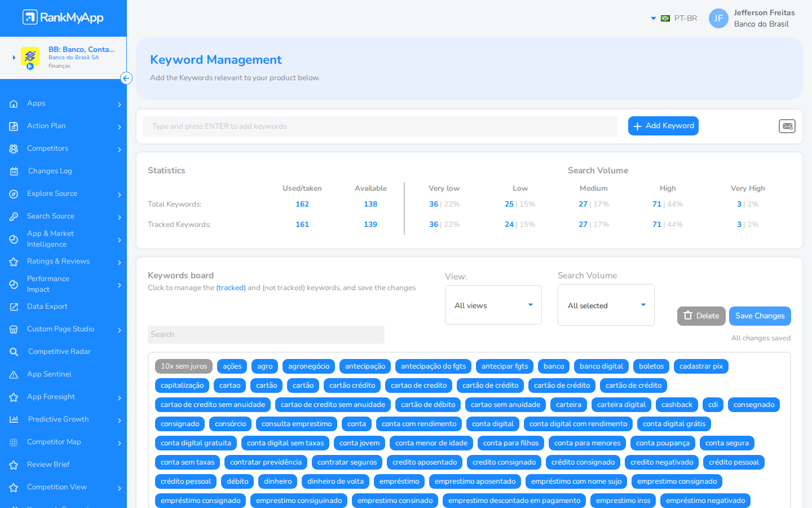Image resolution: width=812 pixels, height=508 pixels.
Task: Toggle the 'emprestimo inss' keyword tag
Action: coord(623,501)
